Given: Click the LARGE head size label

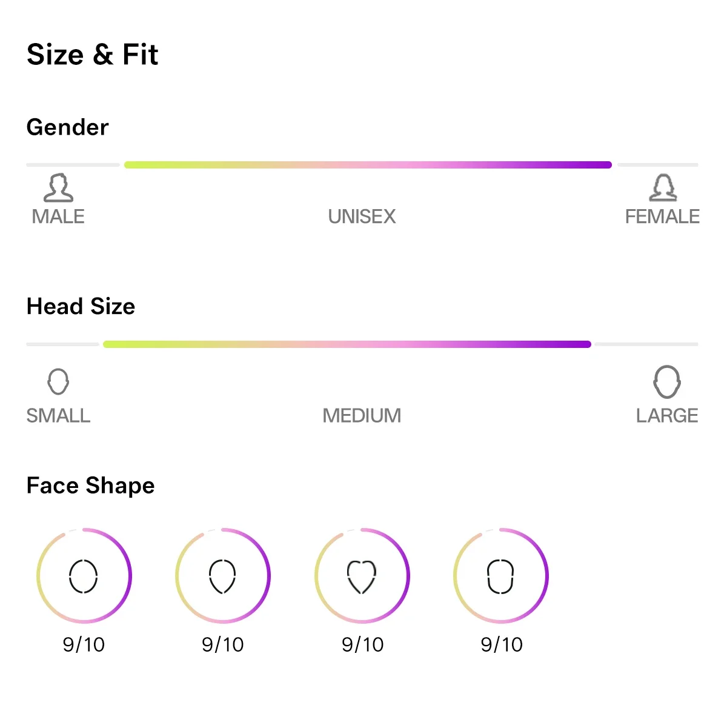Looking at the screenshot, I should pos(667,416).
